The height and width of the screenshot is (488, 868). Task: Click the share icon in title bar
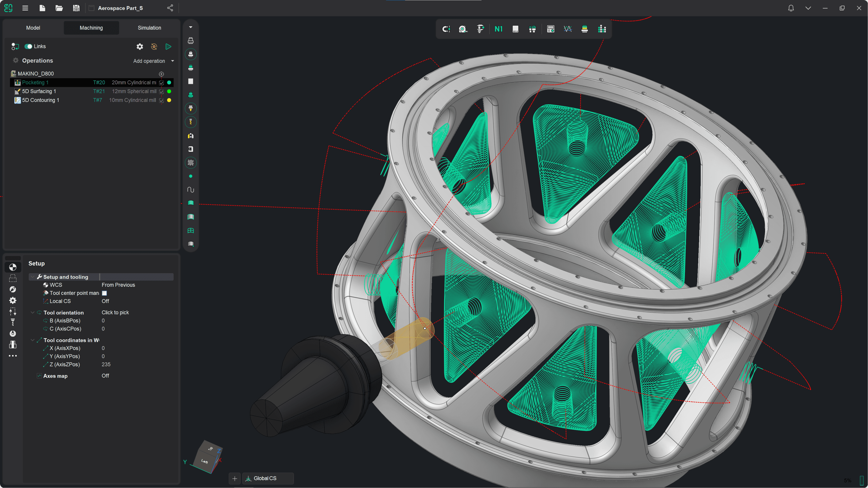click(x=170, y=8)
